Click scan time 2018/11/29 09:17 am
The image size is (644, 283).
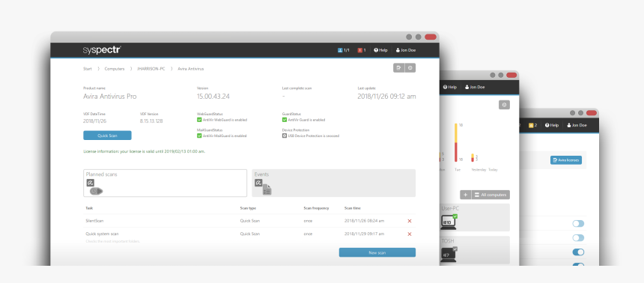364,234
